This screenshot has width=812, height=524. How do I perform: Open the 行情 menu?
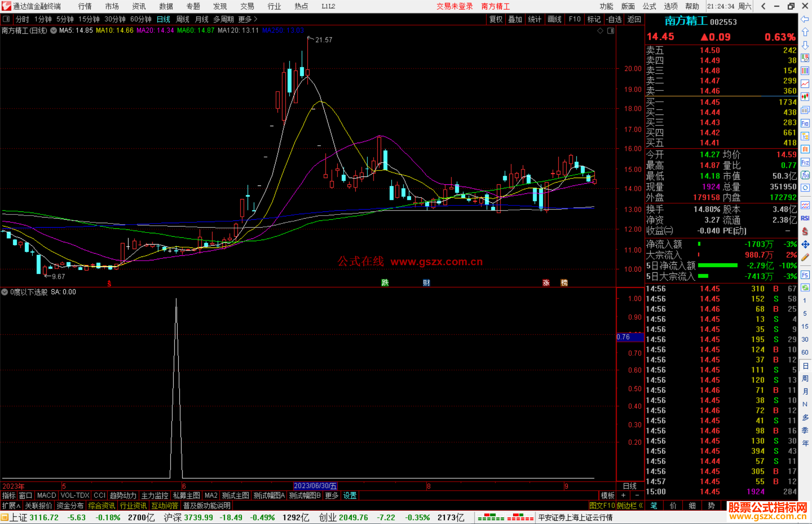pyautogui.click(x=85, y=6)
